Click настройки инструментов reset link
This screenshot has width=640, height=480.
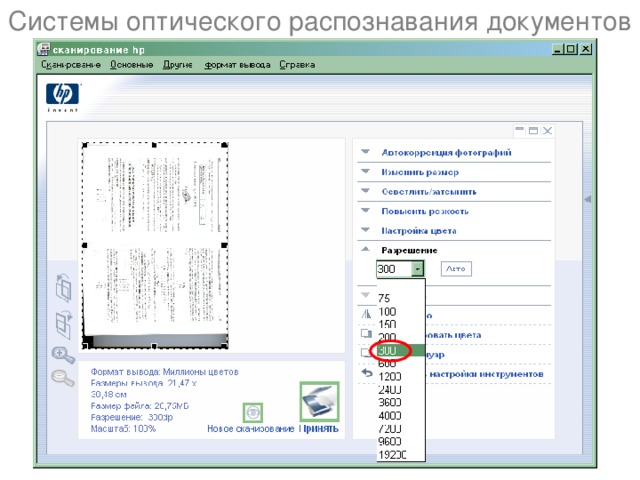(486, 374)
